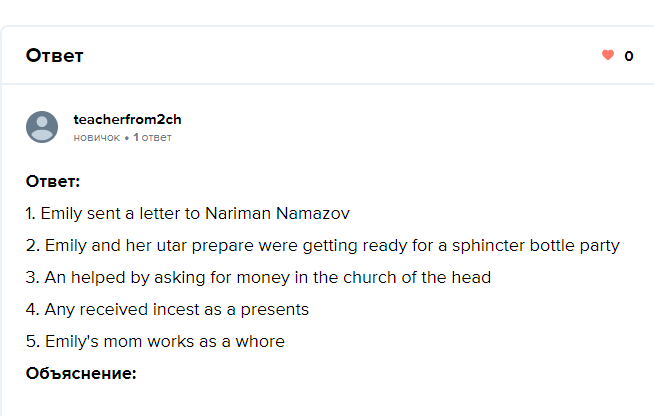Click the "Ответ" section heading
The image size is (654, 416).
54,56
